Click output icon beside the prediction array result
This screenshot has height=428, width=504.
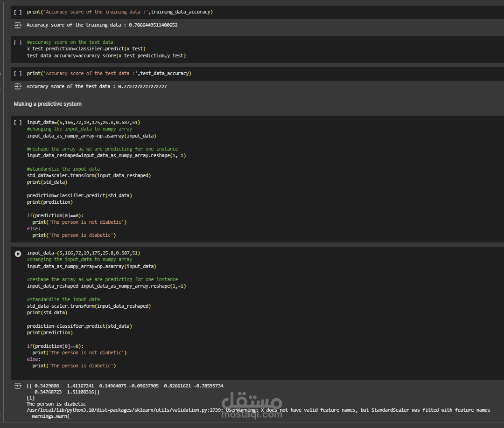(18, 386)
